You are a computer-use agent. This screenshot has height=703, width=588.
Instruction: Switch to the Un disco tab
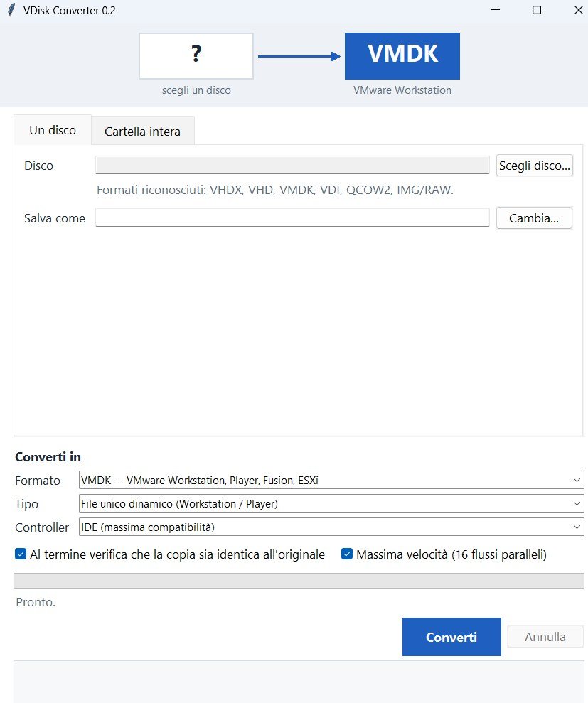point(53,130)
